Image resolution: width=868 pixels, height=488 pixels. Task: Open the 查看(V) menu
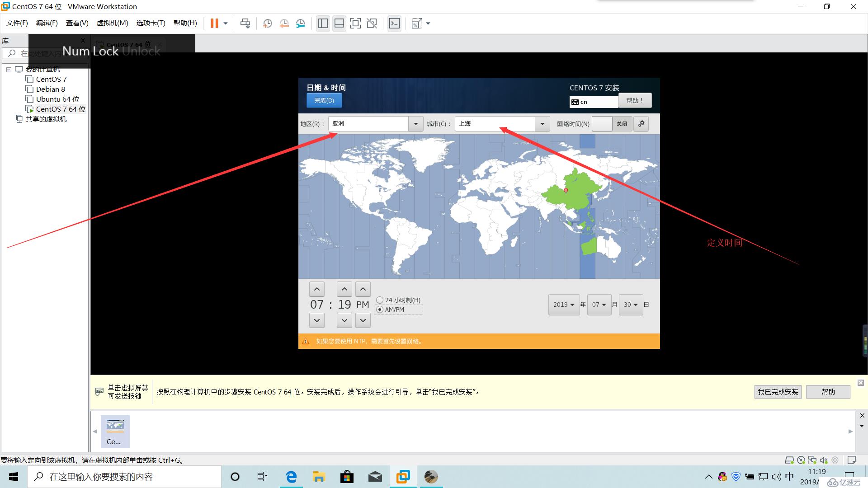[77, 23]
